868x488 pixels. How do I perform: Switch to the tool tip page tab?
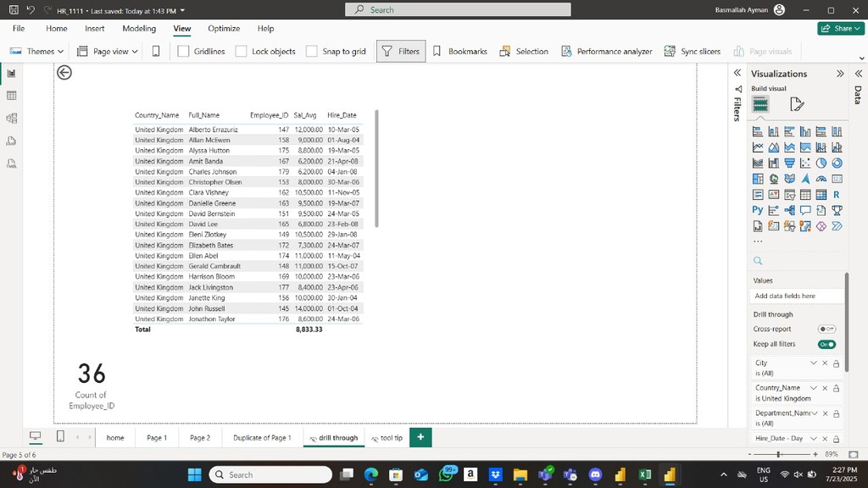(387, 438)
